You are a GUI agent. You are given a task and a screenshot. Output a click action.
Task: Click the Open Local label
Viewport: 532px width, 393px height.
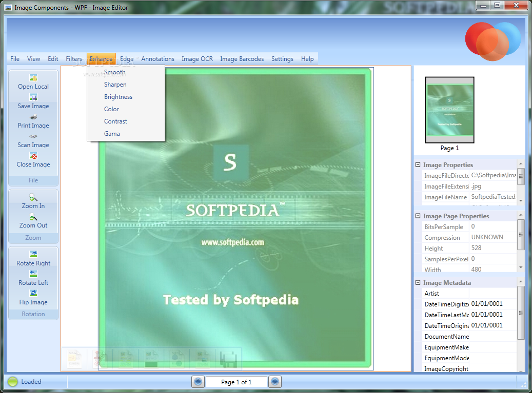(x=33, y=87)
